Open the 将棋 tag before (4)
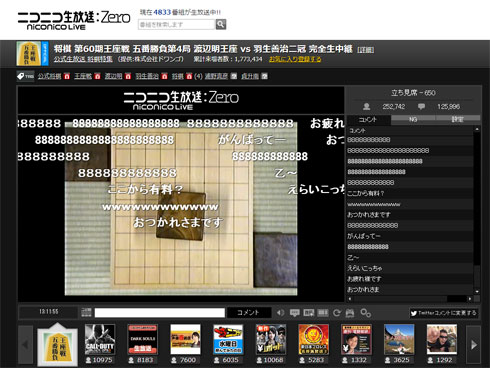490x368 pixels. click(x=178, y=76)
